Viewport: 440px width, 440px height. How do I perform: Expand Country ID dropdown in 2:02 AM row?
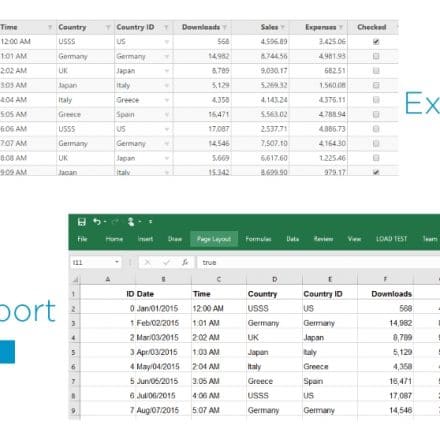pyautogui.click(x=167, y=71)
